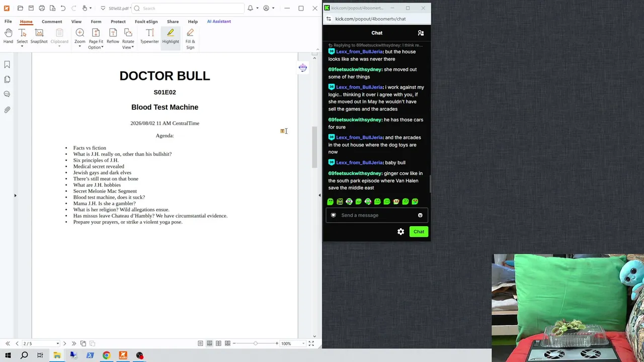
Task: Open File Explorer from the taskbar
Action: (57, 355)
